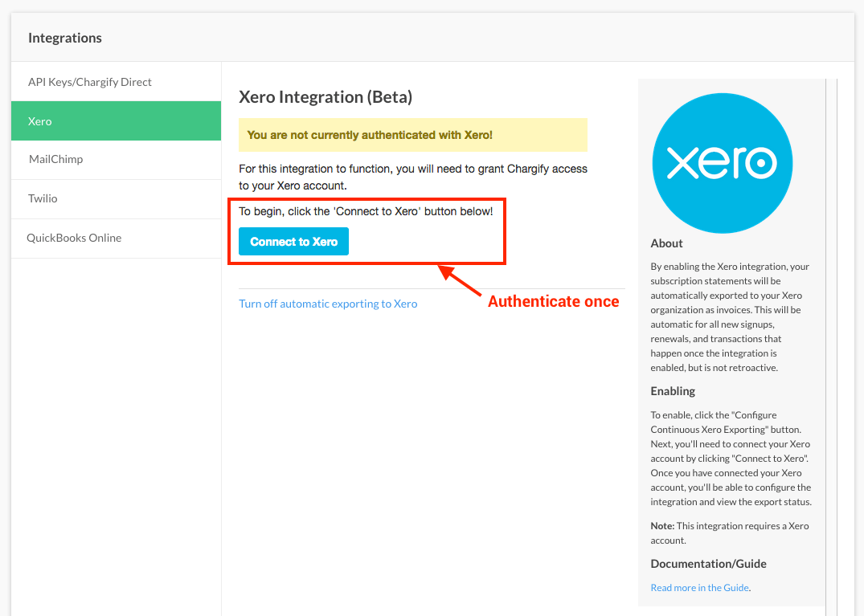Open the Twilio integration settings
Screen dimensions: 864x616
point(43,198)
